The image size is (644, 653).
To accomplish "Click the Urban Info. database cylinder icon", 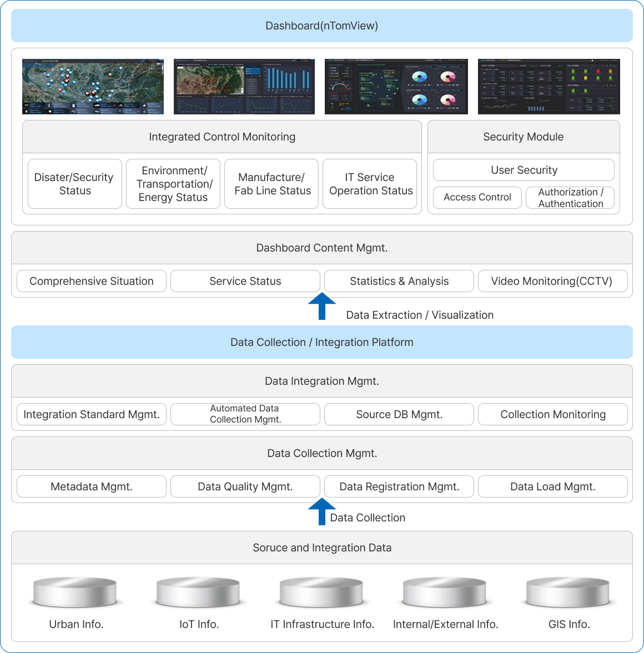I will pos(75,592).
